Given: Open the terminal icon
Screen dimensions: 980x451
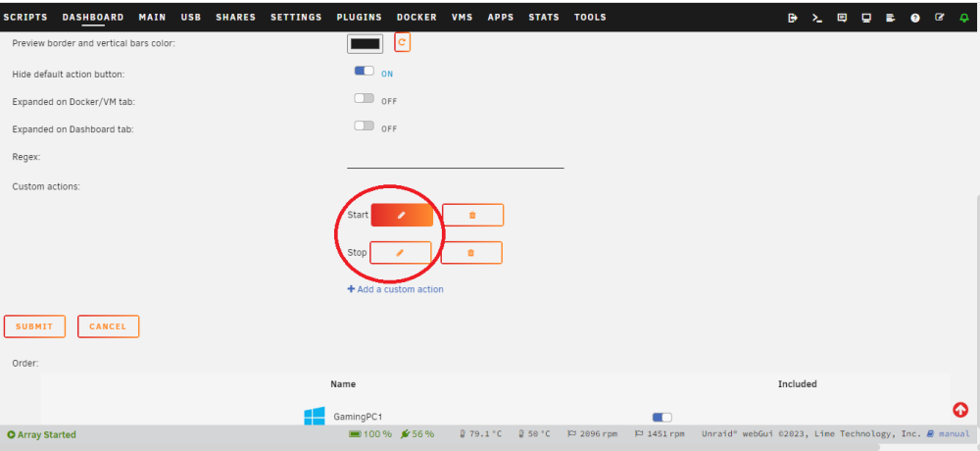Looking at the screenshot, I should [x=817, y=18].
